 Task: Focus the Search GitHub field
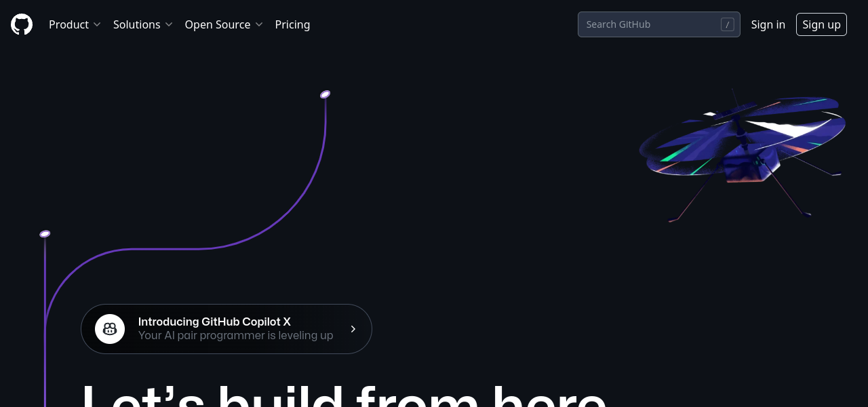(x=648, y=24)
